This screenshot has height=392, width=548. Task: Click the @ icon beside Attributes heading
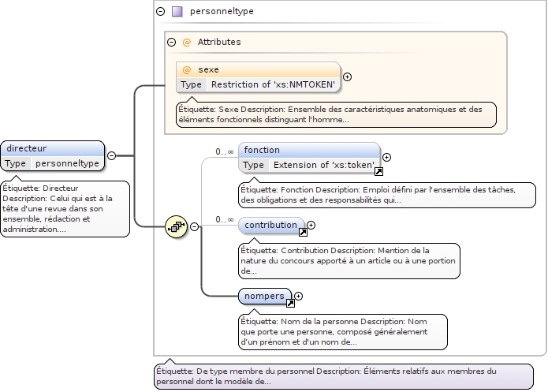(187, 42)
